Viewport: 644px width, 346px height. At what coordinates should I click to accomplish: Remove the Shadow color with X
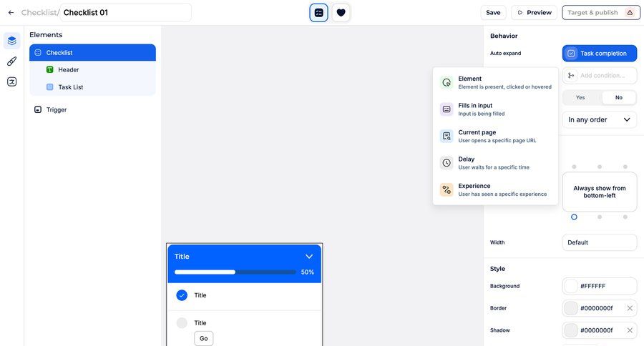(630, 330)
